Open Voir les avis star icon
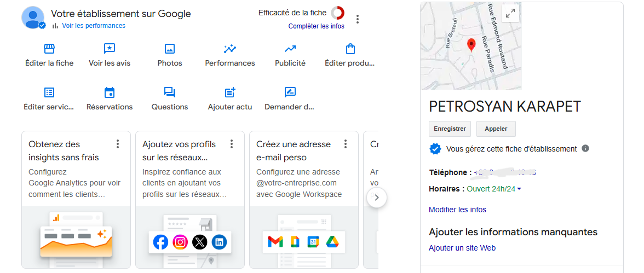This screenshot has height=273, width=644. pos(110,49)
